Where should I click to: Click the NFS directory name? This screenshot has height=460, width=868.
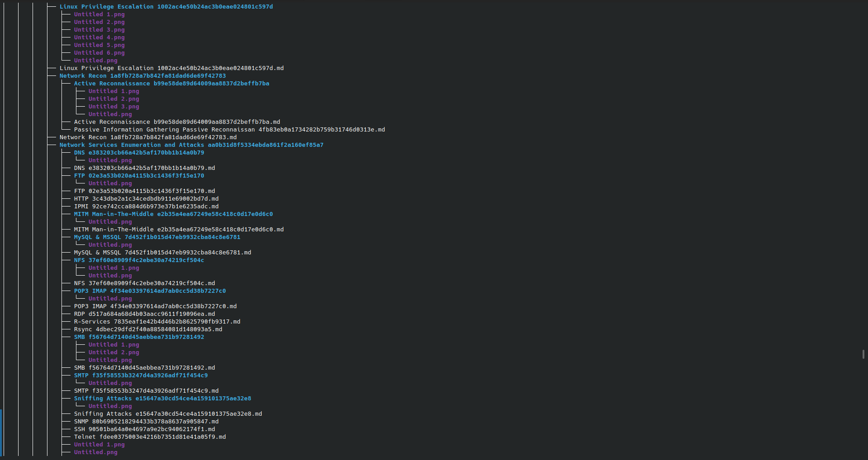coord(139,260)
